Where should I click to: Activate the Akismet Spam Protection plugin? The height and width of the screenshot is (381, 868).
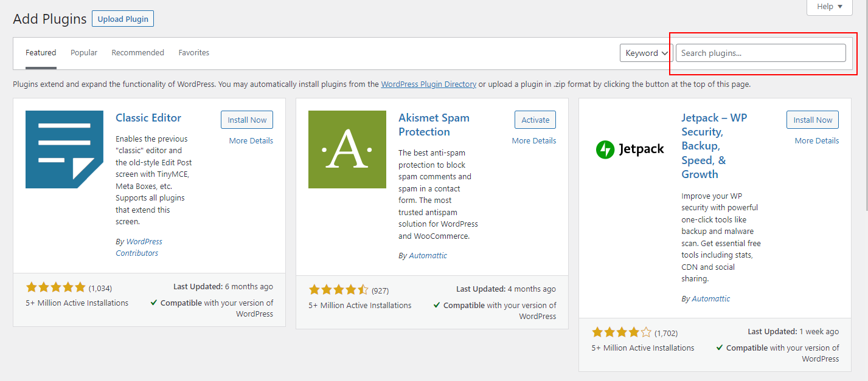[535, 120]
